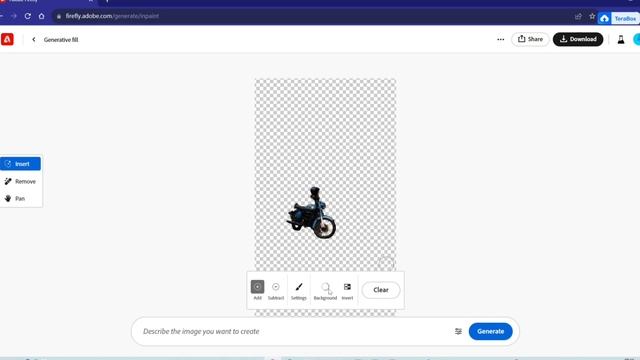Go back using the Generative fill arrow
Image resolution: width=640 pixels, height=360 pixels.
pos(34,40)
